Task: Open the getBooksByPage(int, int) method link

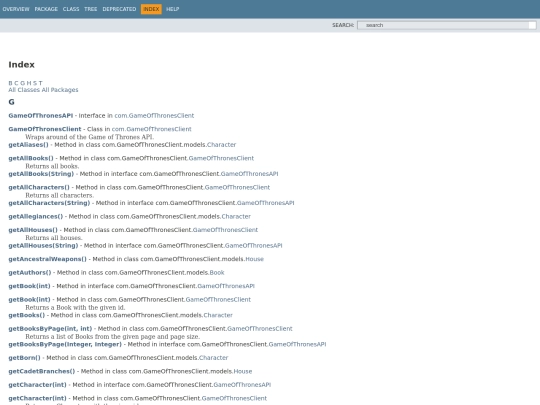Action: 50,329
